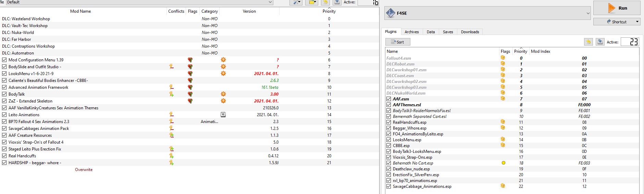The height and width of the screenshot is (194, 644).
Task: Sort mods by Conflicts column header
Action: point(176,11)
